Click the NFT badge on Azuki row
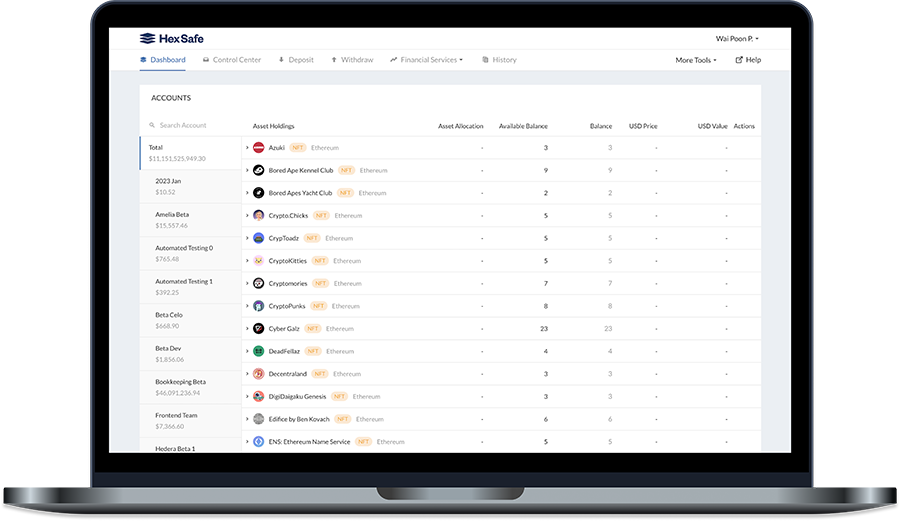900x521 pixels. [x=297, y=147]
